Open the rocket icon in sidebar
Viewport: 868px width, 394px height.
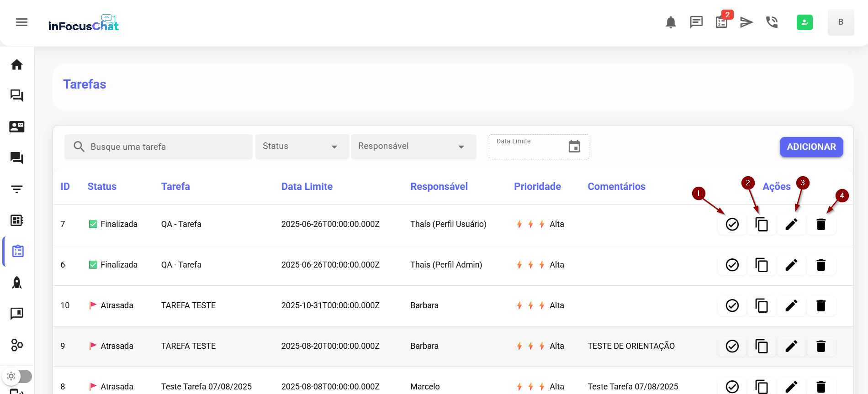17,283
